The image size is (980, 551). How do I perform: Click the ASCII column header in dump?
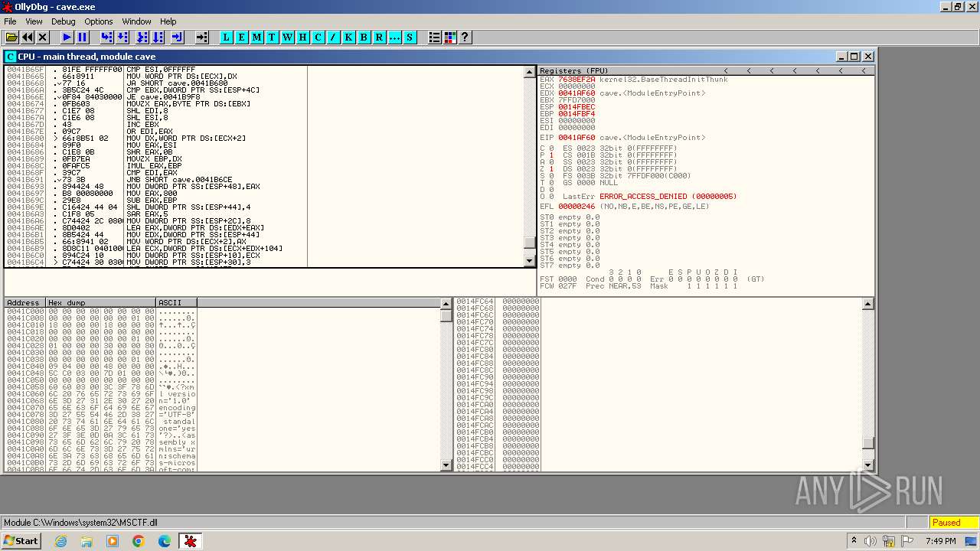[176, 303]
